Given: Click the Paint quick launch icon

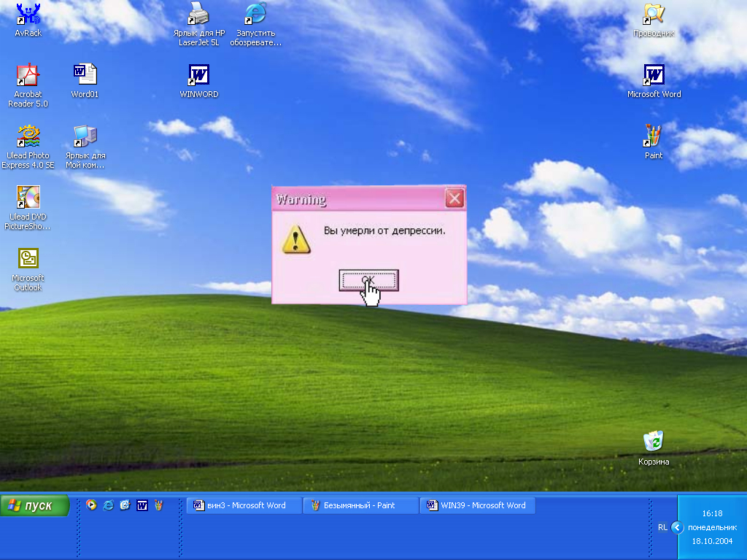Looking at the screenshot, I should pos(158,505).
